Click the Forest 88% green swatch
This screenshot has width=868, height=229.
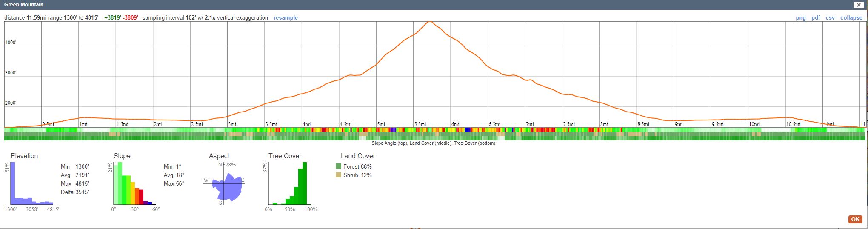pyautogui.click(x=338, y=166)
